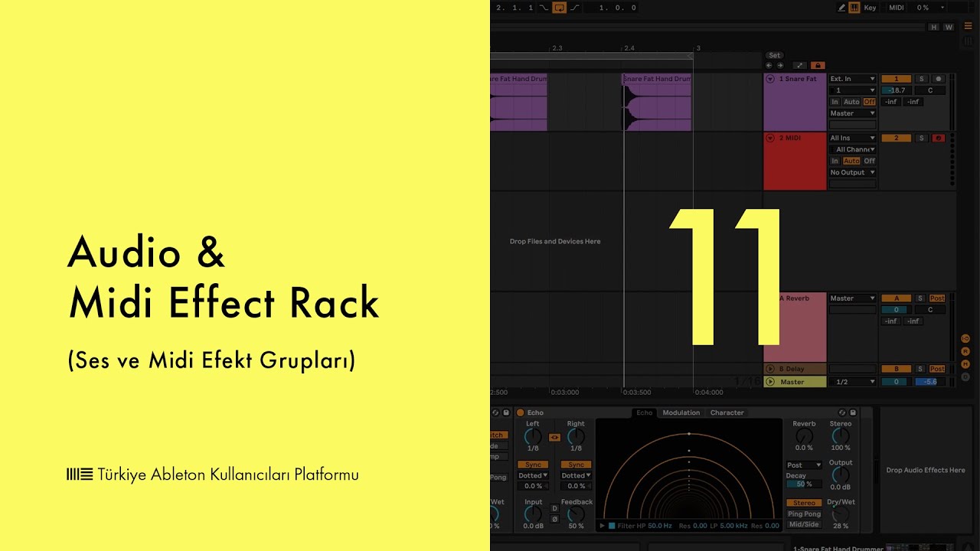Open the right Dotted sync mode dropdown
980x551 pixels.
tap(576, 475)
